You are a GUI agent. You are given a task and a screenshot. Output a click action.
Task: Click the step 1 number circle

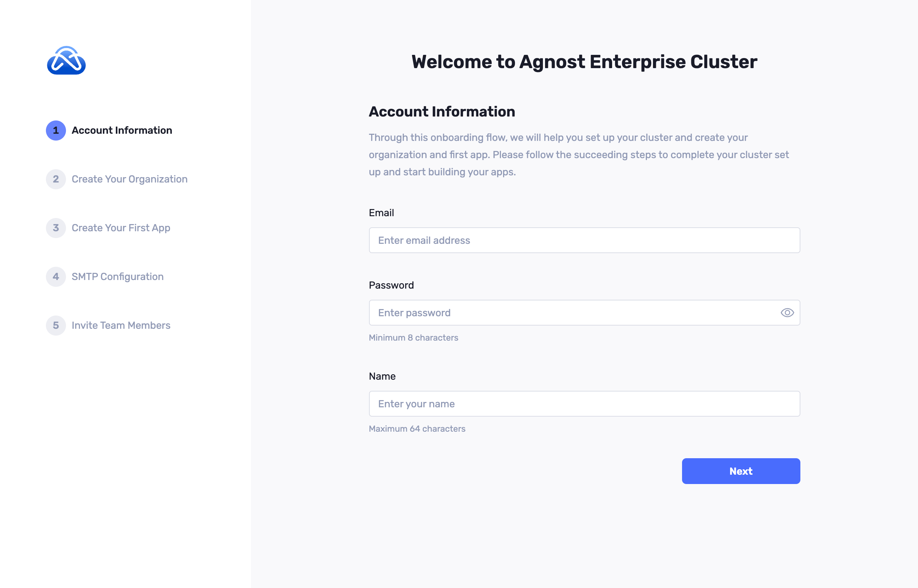click(x=56, y=131)
